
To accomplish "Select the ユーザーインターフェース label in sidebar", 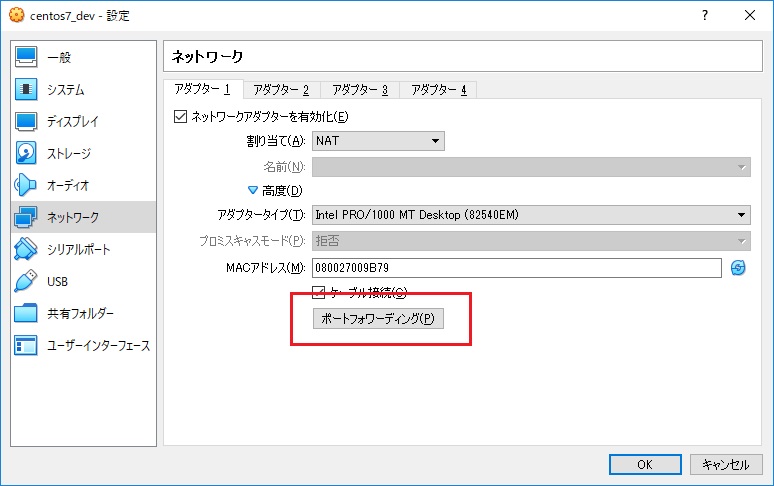I will (x=98, y=345).
